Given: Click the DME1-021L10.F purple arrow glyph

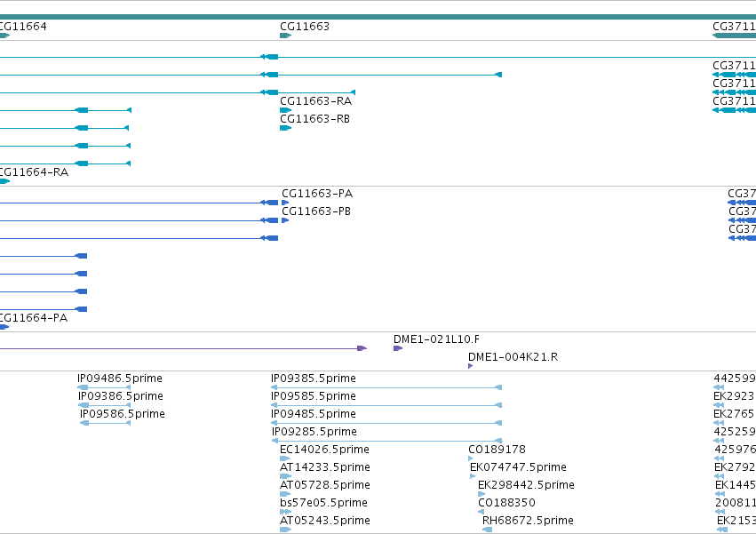Looking at the screenshot, I should pos(398,348).
